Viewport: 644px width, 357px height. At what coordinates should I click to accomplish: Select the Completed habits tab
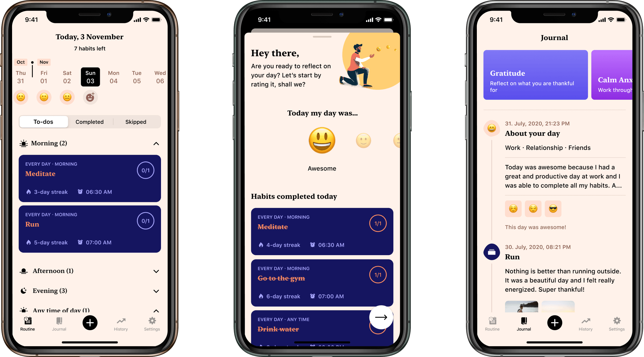click(x=89, y=122)
